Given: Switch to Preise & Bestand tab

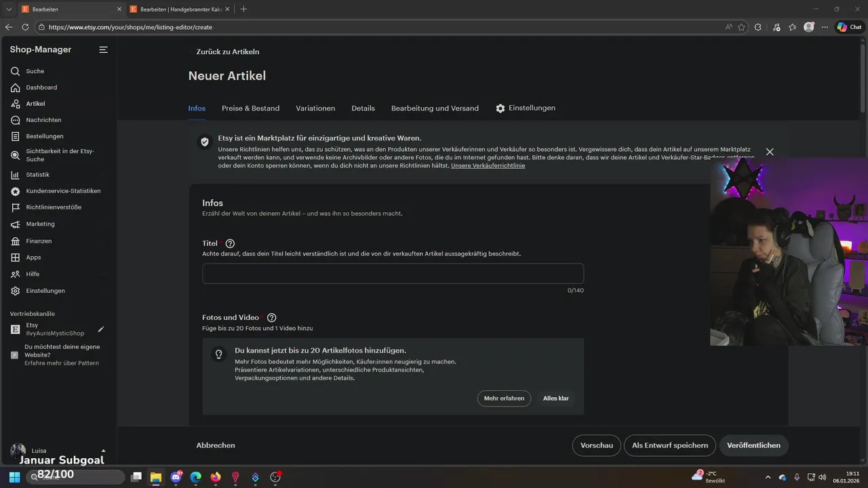Looking at the screenshot, I should [250, 108].
